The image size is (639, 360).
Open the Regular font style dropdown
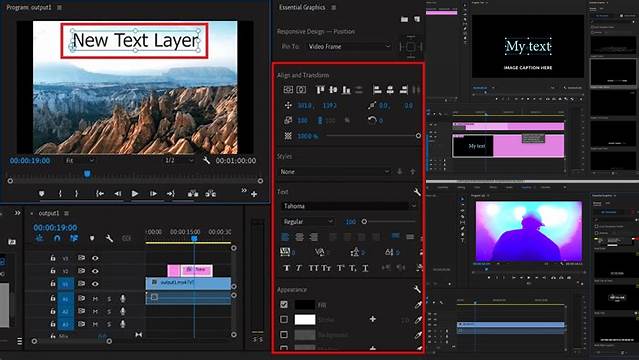(308, 221)
